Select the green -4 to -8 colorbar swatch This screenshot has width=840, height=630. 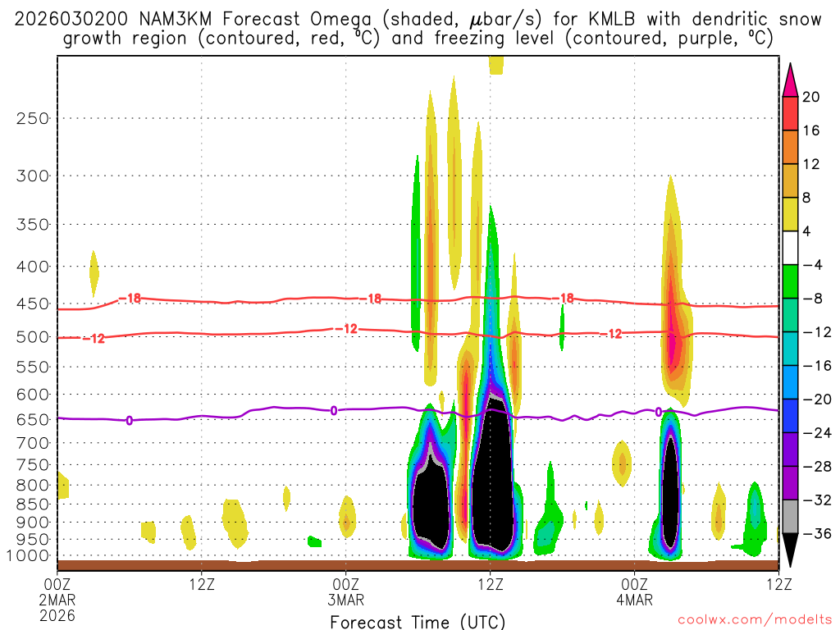click(x=790, y=282)
